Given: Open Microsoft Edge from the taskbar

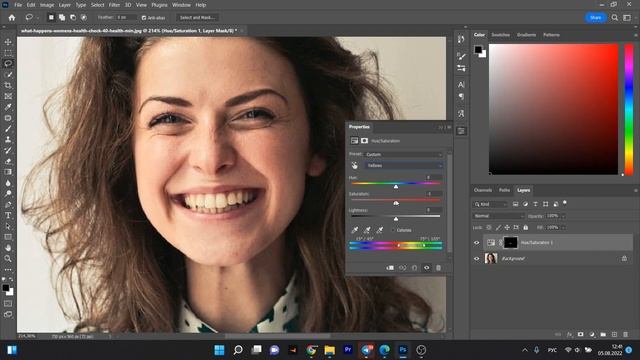Looking at the screenshot, I should coord(384,350).
